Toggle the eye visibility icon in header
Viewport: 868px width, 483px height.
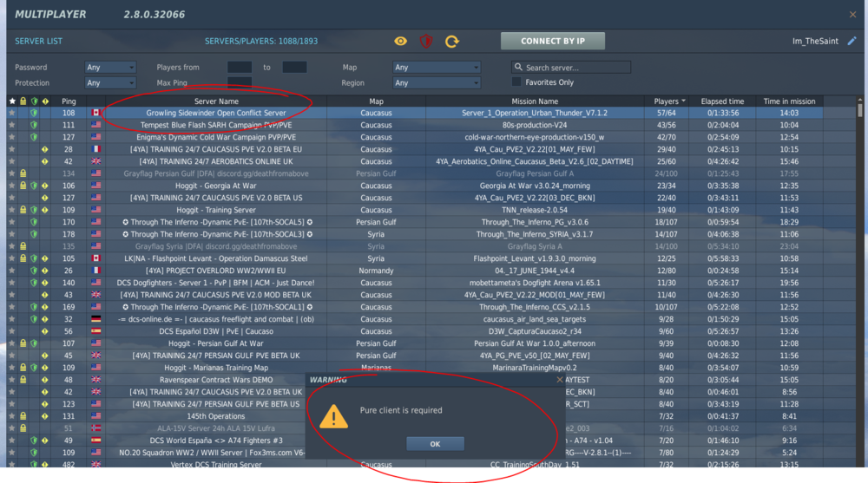[x=400, y=41]
